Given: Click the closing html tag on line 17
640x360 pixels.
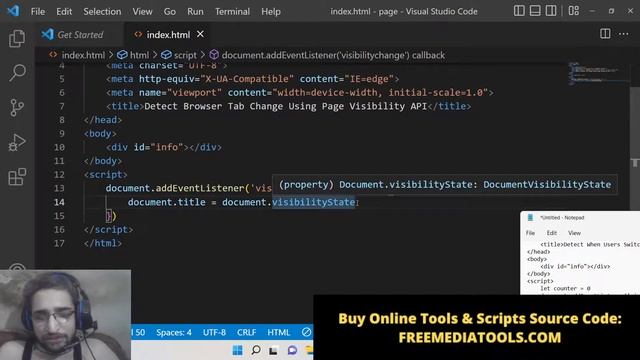Looking at the screenshot, I should 103,243.
